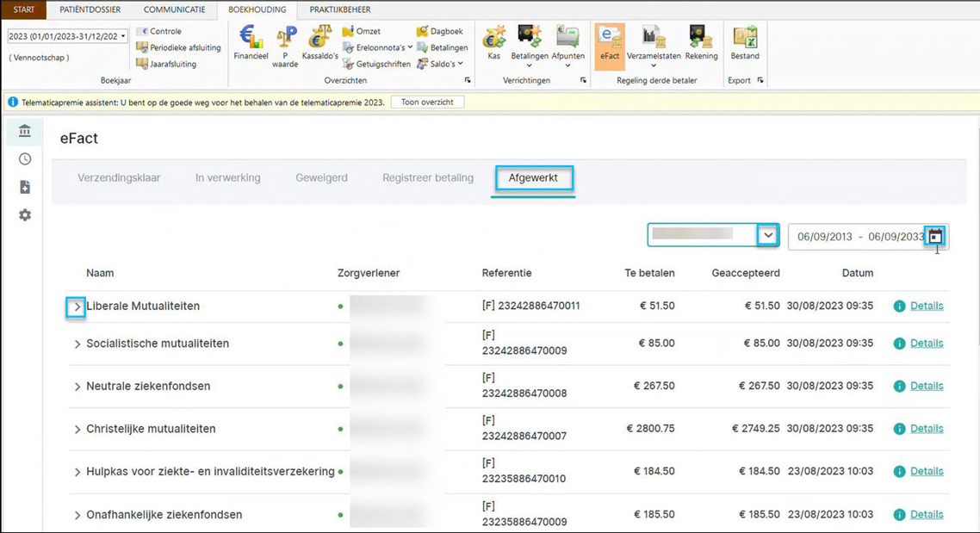
Task: Expand the Liberale Mutualiteiten row
Action: click(77, 307)
